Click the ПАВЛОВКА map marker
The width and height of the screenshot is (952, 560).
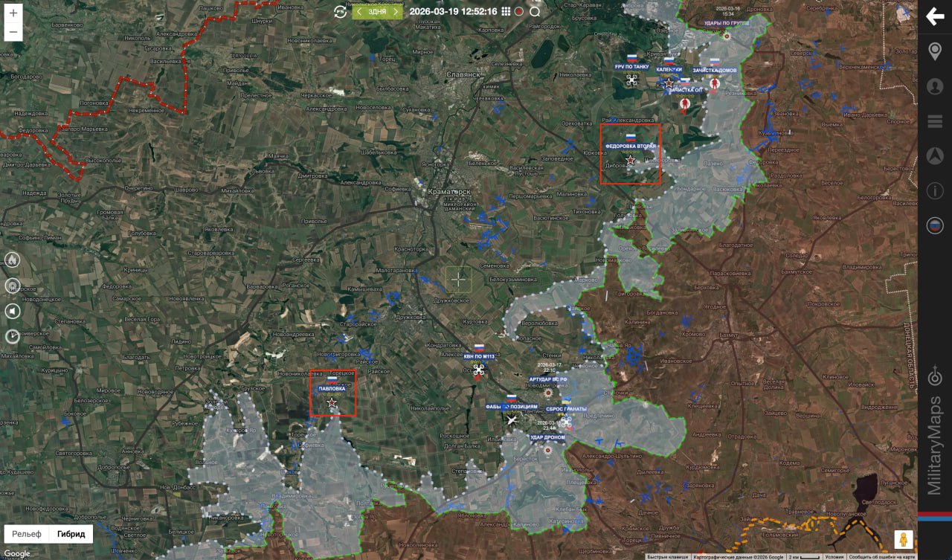tap(332, 402)
